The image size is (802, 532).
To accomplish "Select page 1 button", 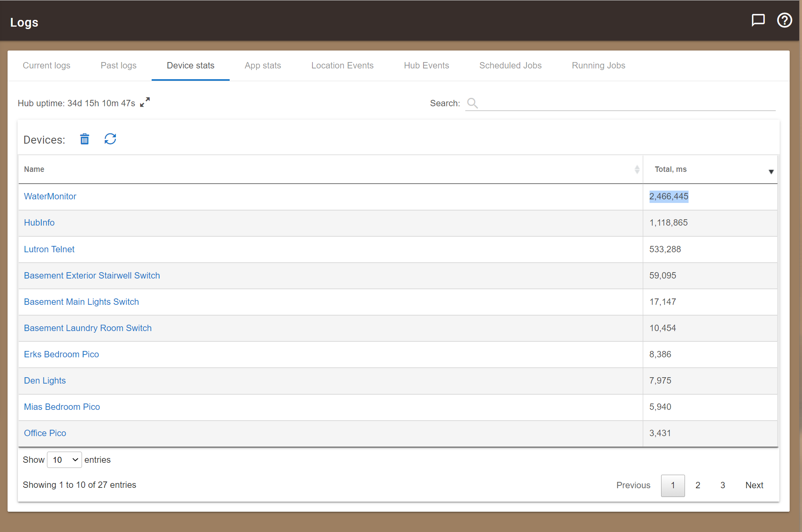I will [673, 485].
